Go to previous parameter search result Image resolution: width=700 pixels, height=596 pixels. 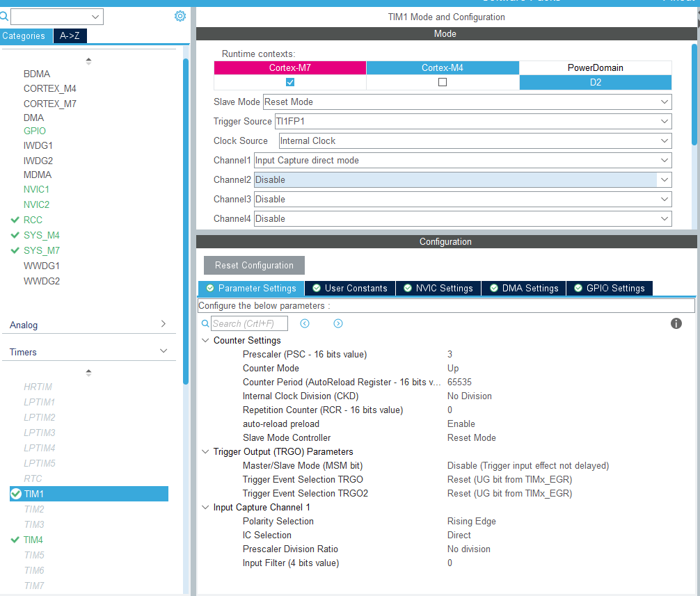[x=305, y=323]
